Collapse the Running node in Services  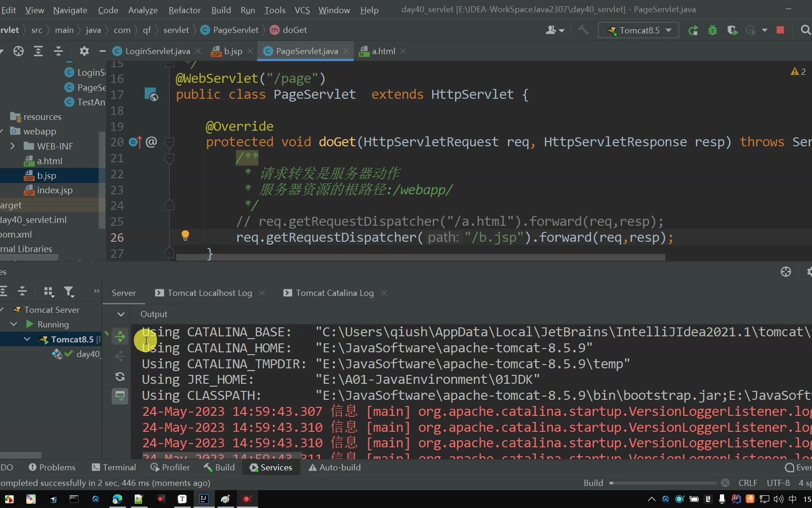14,324
